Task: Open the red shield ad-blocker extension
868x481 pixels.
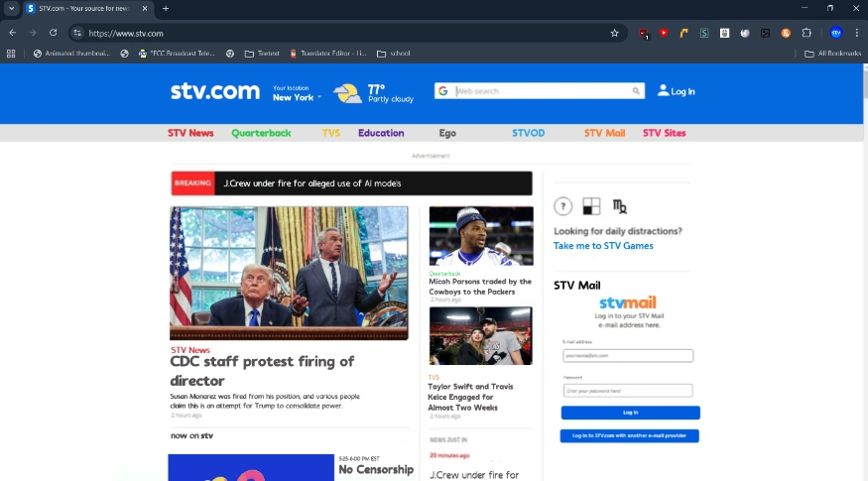Action: pos(643,34)
